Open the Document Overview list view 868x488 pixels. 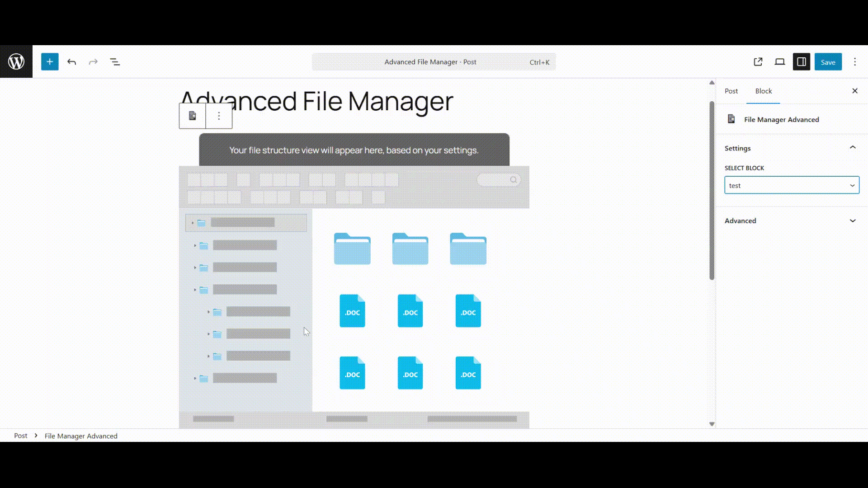(115, 61)
